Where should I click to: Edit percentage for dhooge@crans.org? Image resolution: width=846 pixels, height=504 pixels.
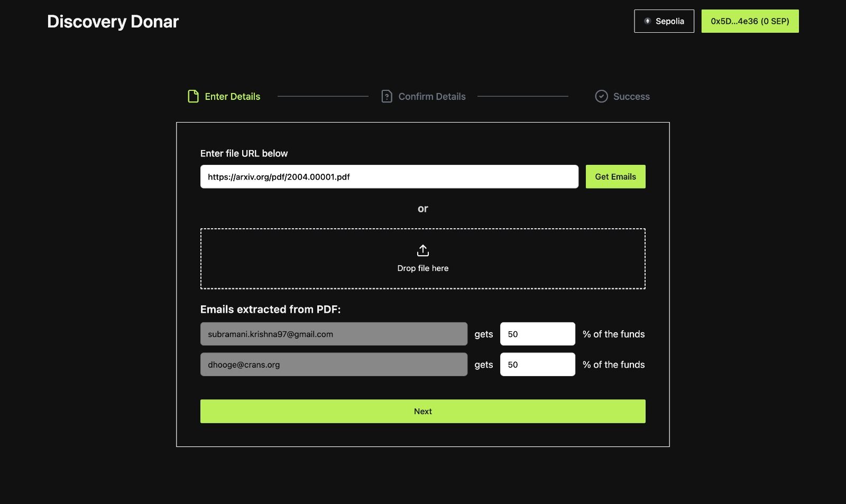tap(538, 365)
